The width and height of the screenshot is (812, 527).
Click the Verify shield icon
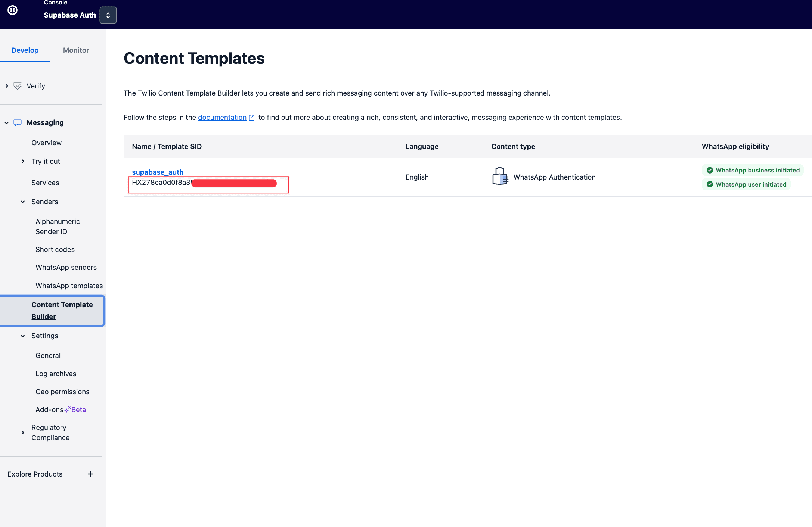coord(18,86)
